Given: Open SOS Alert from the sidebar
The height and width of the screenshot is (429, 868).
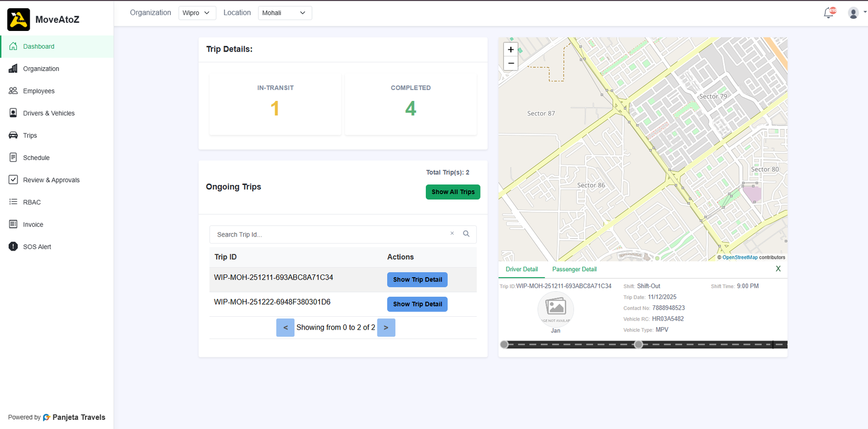Looking at the screenshot, I should 37,247.
